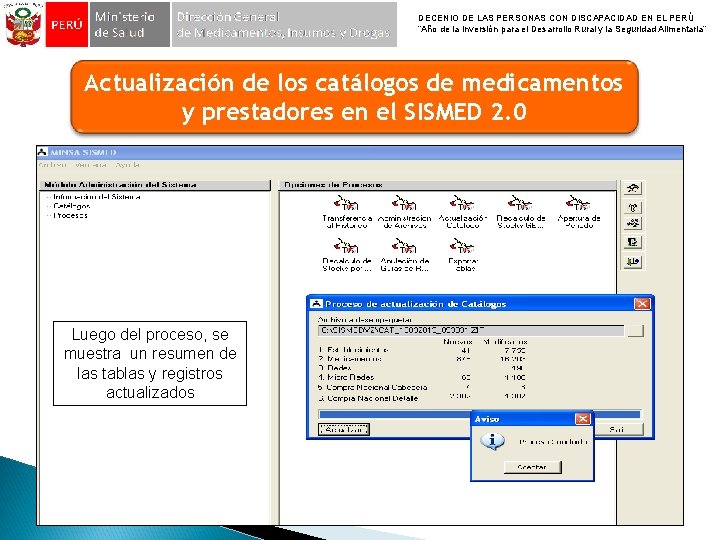Select the Micro Redes summary row

point(422,377)
